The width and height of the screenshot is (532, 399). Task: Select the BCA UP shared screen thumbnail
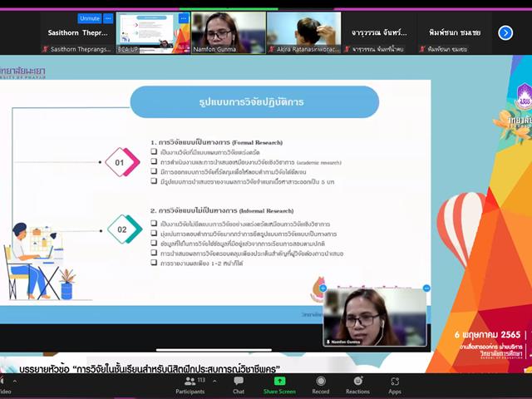tap(153, 33)
